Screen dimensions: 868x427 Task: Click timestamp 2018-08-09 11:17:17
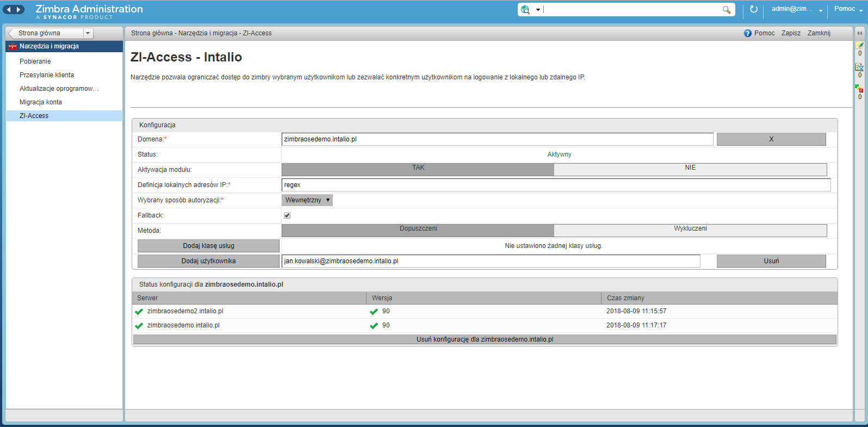click(636, 325)
